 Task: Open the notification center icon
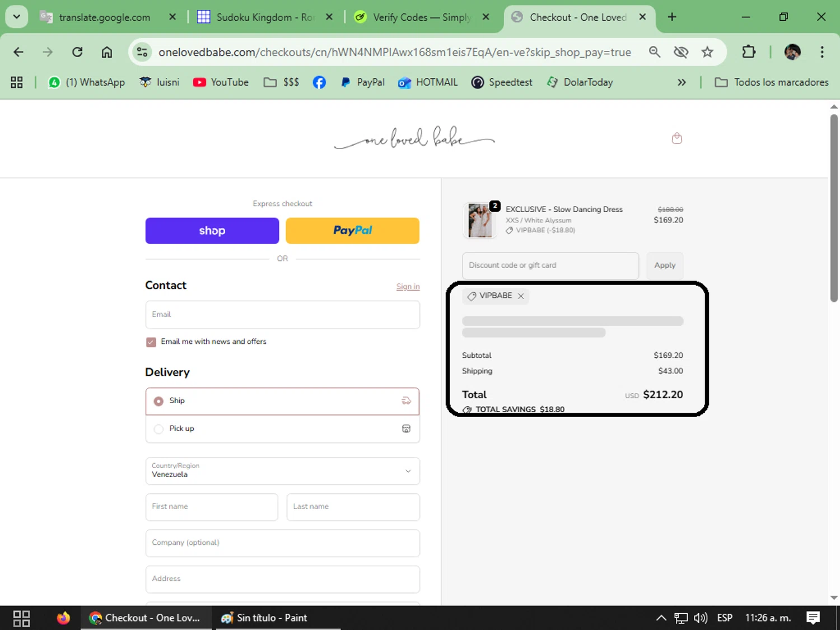(813, 618)
